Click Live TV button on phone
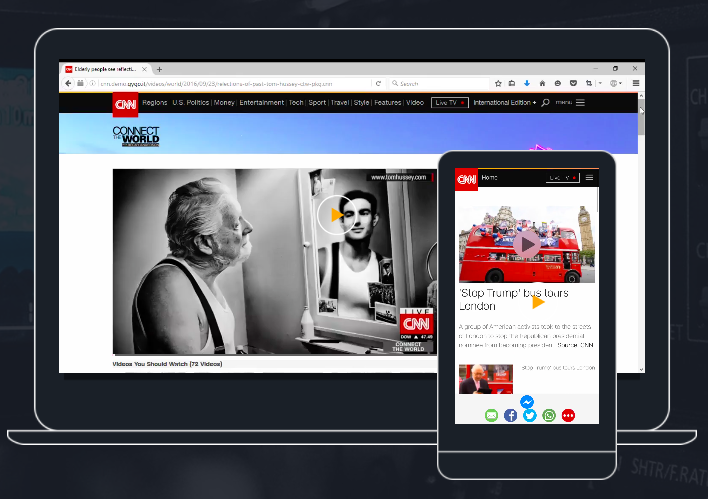 [x=563, y=178]
